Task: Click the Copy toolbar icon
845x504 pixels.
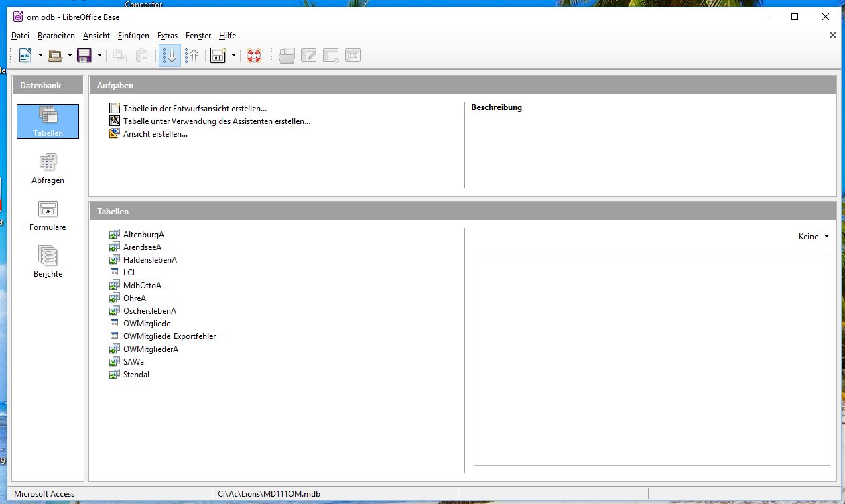Action: pos(120,56)
